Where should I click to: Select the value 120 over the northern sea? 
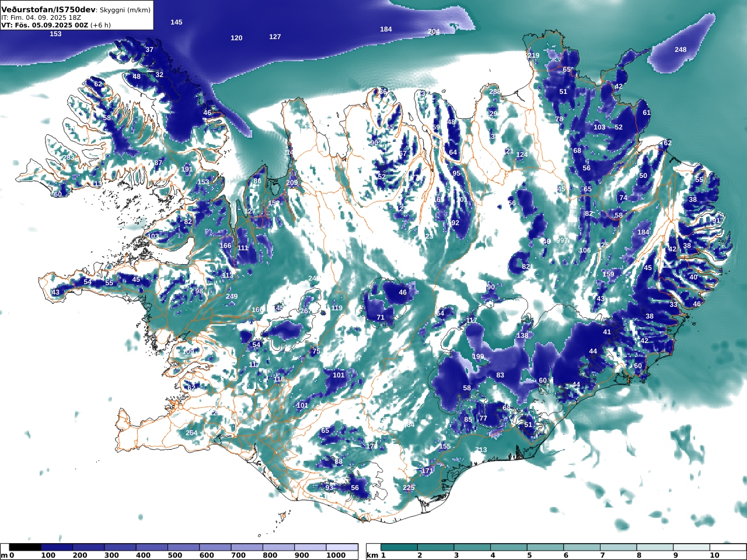pyautogui.click(x=236, y=38)
